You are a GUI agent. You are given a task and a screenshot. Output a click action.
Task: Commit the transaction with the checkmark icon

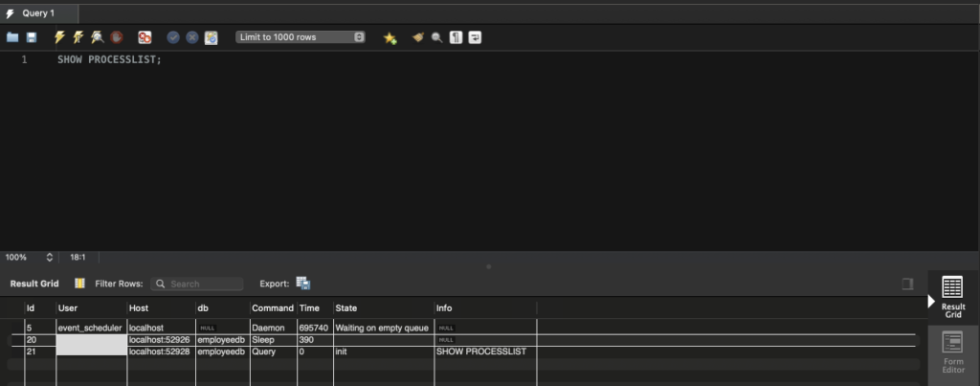tap(173, 37)
